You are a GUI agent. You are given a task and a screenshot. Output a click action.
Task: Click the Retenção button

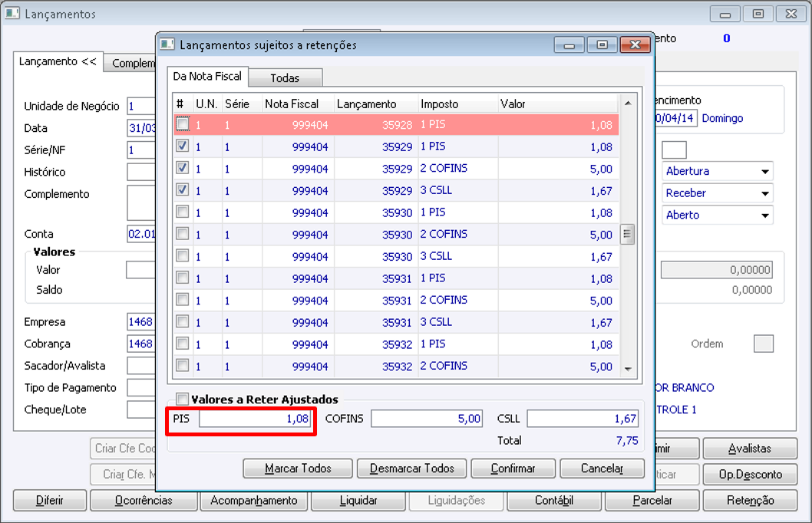751,501
